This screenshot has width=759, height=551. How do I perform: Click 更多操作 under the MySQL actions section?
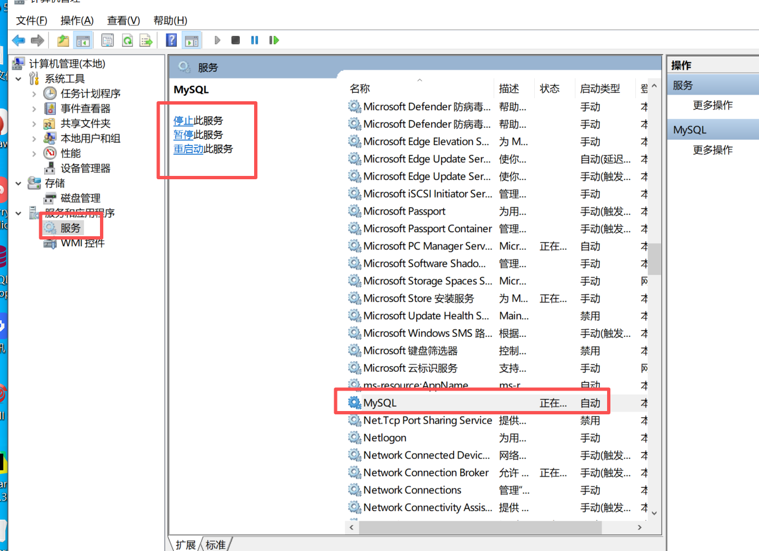tap(713, 150)
